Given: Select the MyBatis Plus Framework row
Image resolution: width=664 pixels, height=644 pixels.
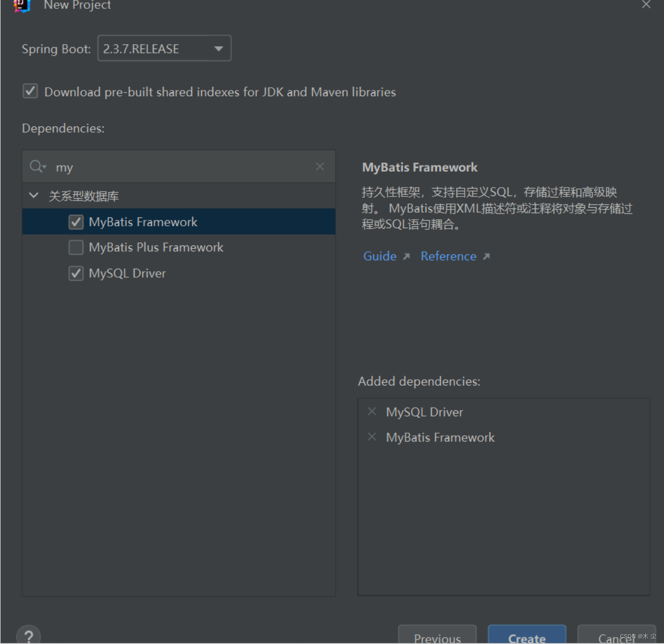Looking at the screenshot, I should (x=179, y=247).
